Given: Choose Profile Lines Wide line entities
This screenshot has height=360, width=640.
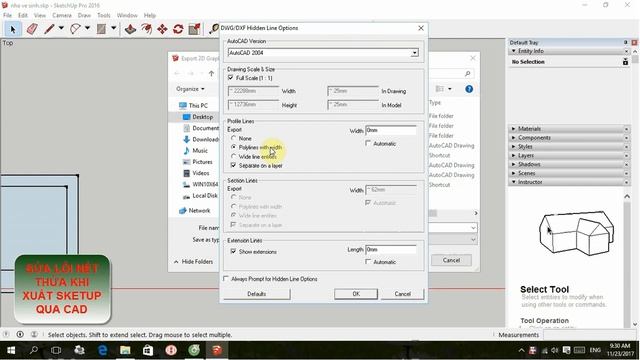Looking at the screenshot, I should coord(233,156).
